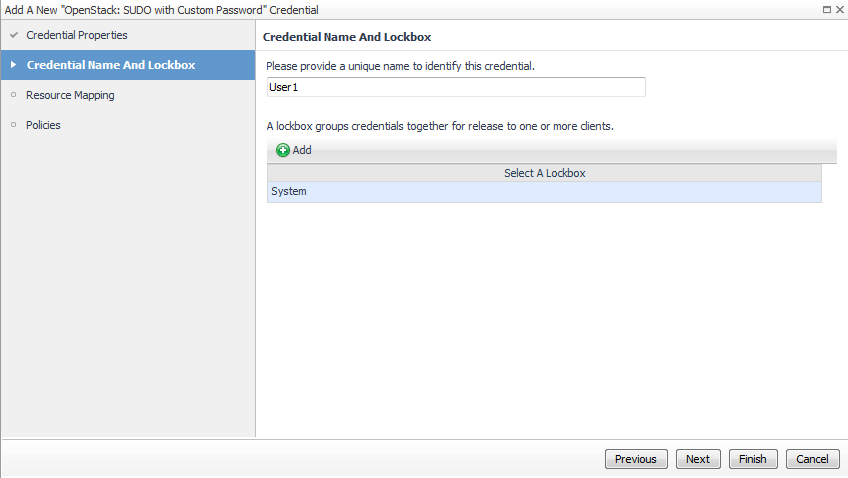This screenshot has width=848, height=478.
Task: Select the System lockbox row
Action: [544, 192]
